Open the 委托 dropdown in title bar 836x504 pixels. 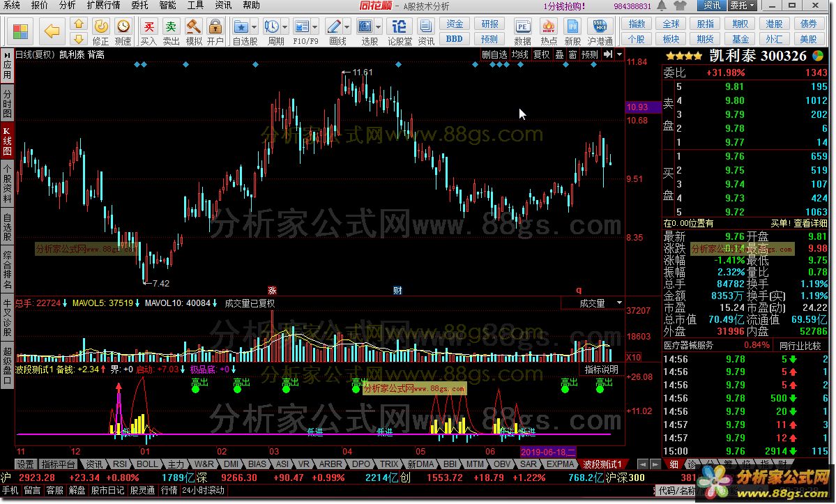pyautogui.click(x=743, y=6)
